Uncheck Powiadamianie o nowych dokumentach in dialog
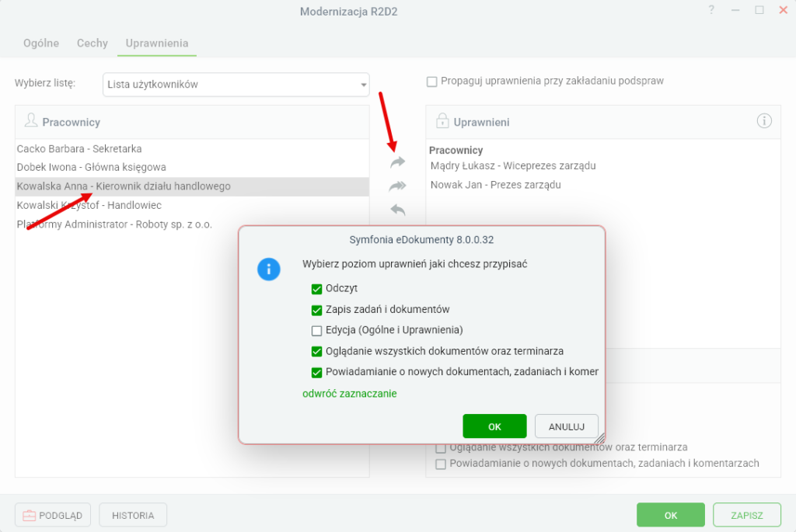 click(316, 373)
